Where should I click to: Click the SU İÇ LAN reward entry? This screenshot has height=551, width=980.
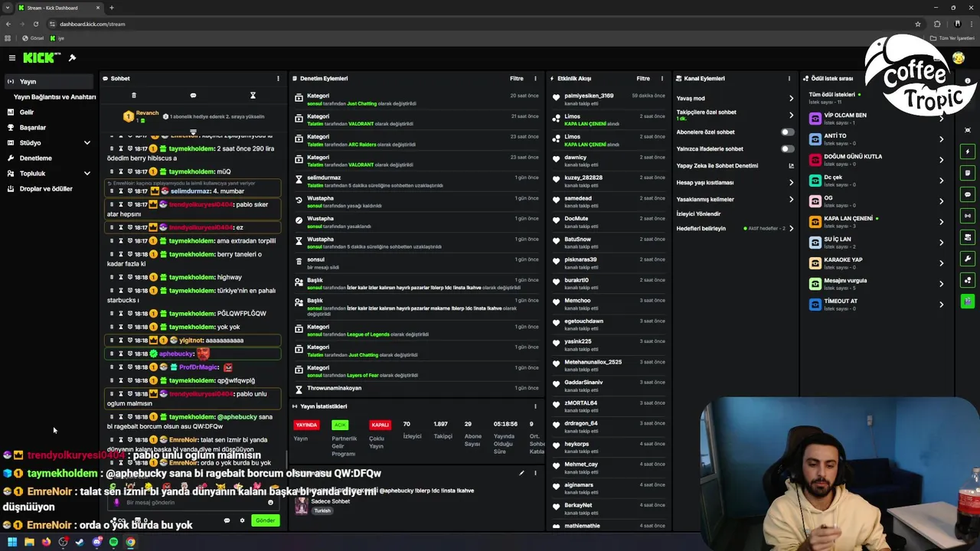point(876,243)
